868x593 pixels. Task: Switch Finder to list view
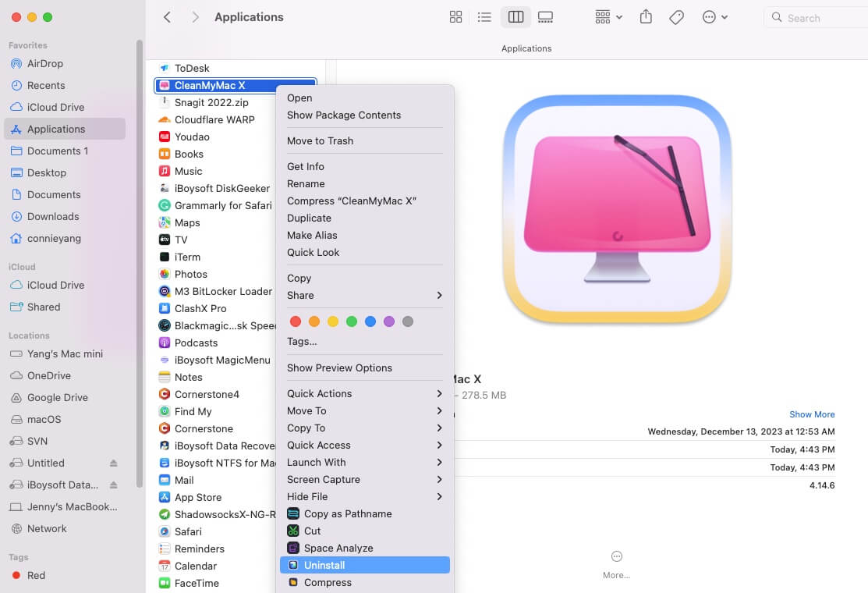click(x=484, y=17)
